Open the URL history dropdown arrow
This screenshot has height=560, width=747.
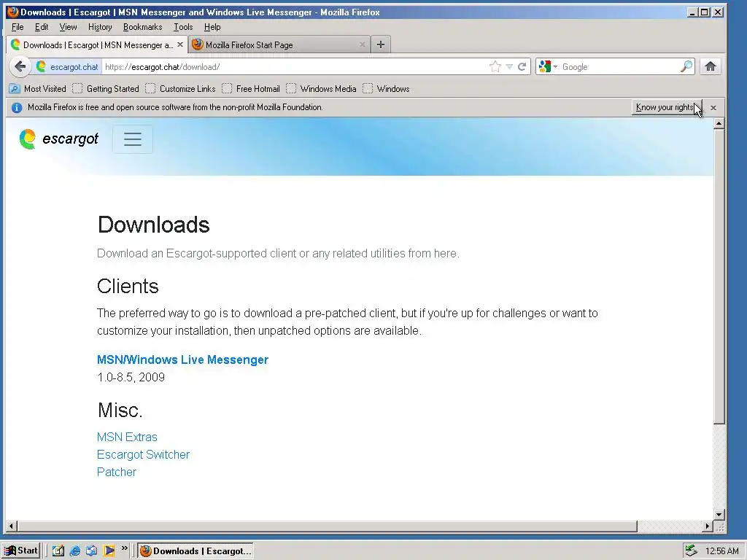(509, 66)
